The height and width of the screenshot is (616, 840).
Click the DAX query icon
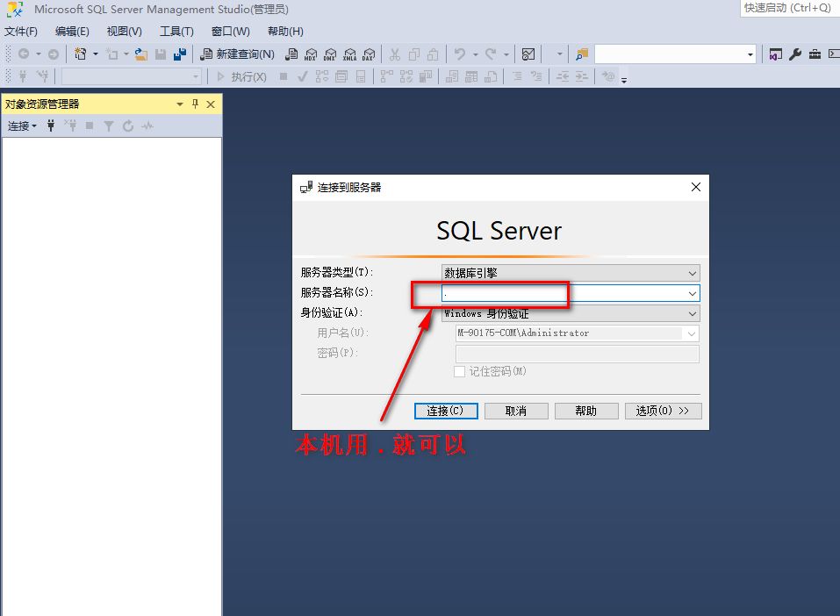(x=369, y=54)
